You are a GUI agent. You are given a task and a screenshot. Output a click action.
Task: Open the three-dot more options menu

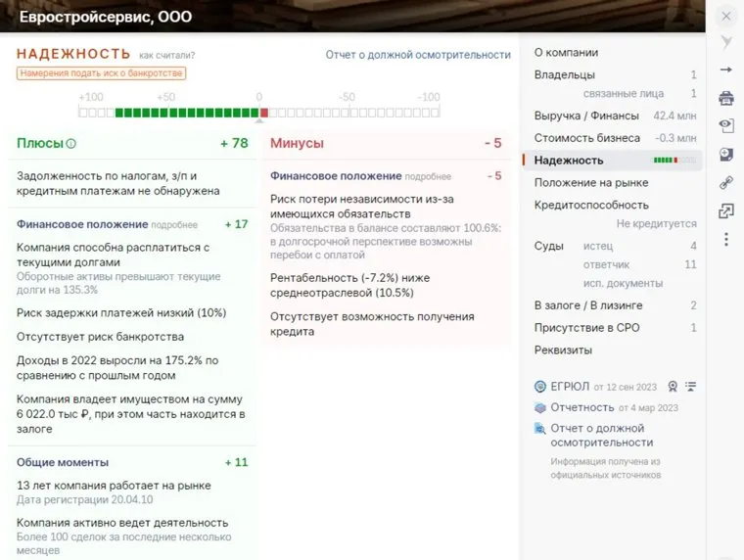point(725,239)
